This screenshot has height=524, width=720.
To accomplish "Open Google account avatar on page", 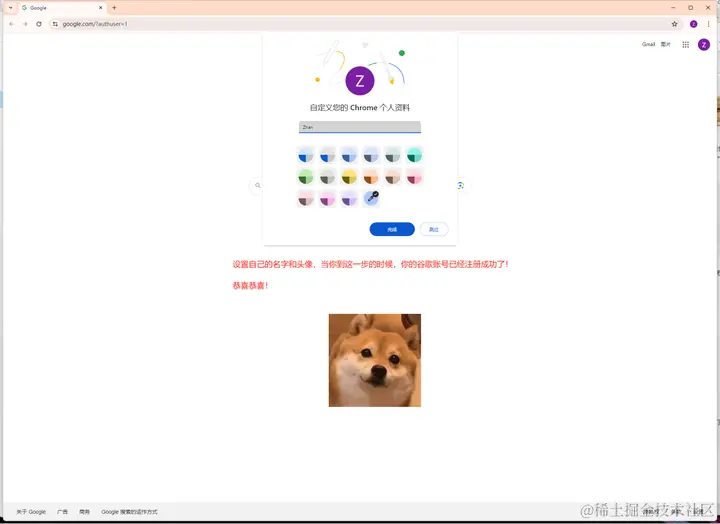I will [x=704, y=45].
